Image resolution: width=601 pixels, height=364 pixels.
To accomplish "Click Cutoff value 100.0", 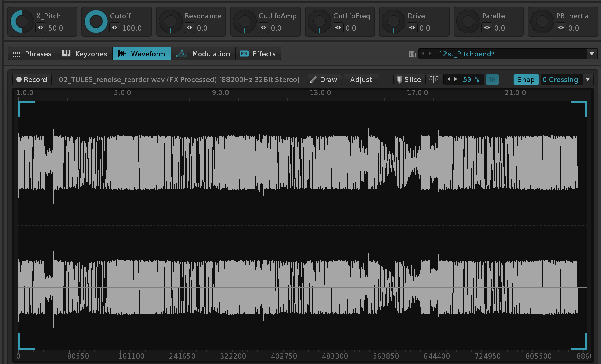I will click(x=132, y=28).
